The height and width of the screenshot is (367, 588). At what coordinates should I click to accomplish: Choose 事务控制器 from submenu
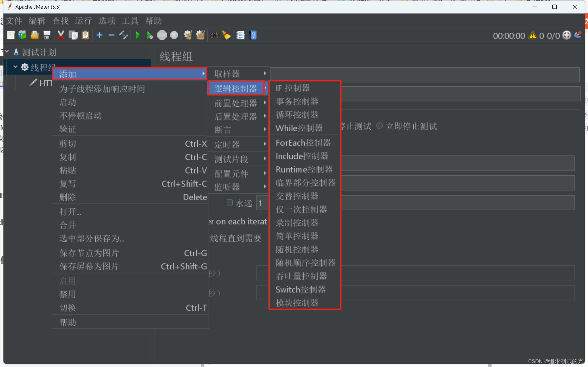pos(305,101)
